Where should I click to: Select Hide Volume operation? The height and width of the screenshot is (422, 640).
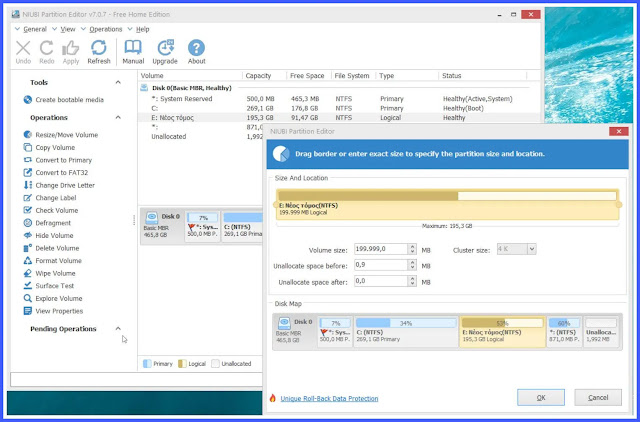(49, 235)
